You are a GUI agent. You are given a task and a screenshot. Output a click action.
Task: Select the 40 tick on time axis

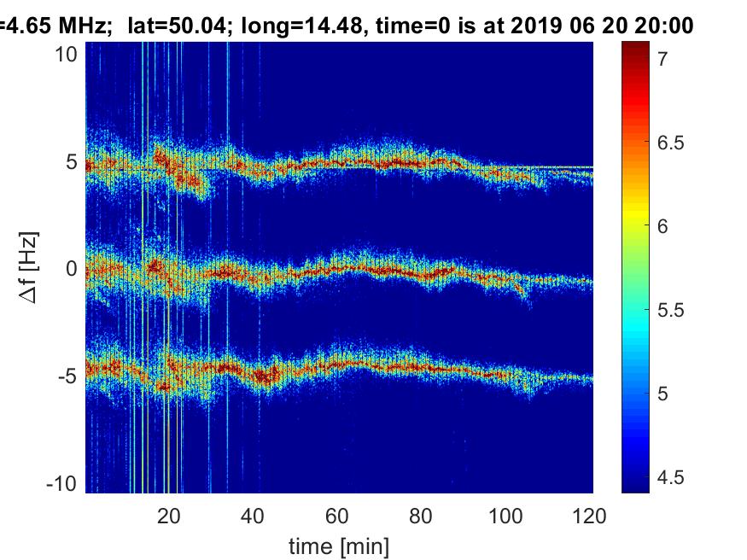click(253, 515)
